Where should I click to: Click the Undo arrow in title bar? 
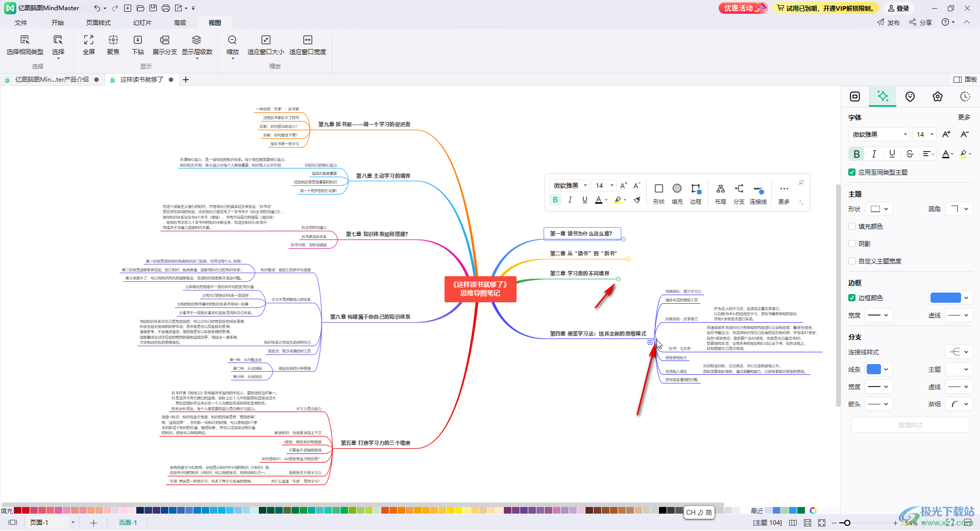[x=97, y=8]
